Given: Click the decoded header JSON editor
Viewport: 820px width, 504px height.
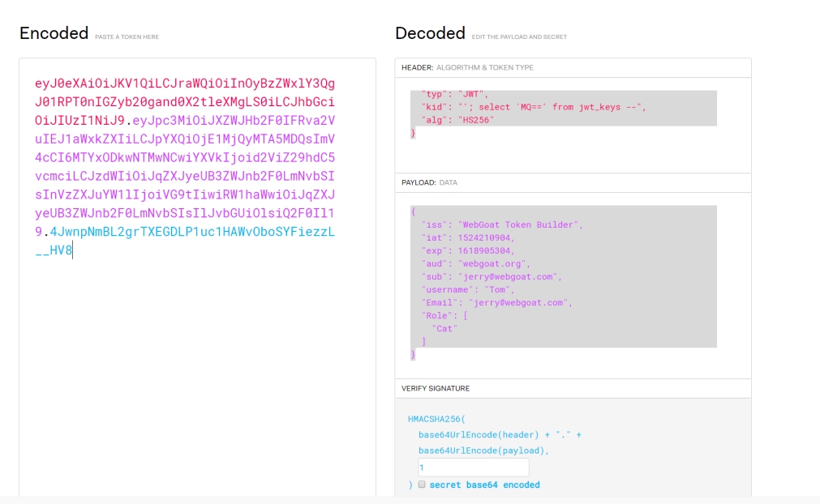Looking at the screenshot, I should [x=563, y=114].
